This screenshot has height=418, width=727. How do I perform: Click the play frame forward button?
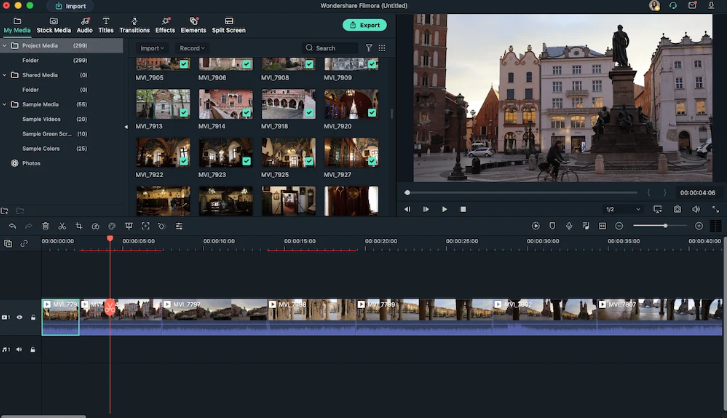(426, 209)
